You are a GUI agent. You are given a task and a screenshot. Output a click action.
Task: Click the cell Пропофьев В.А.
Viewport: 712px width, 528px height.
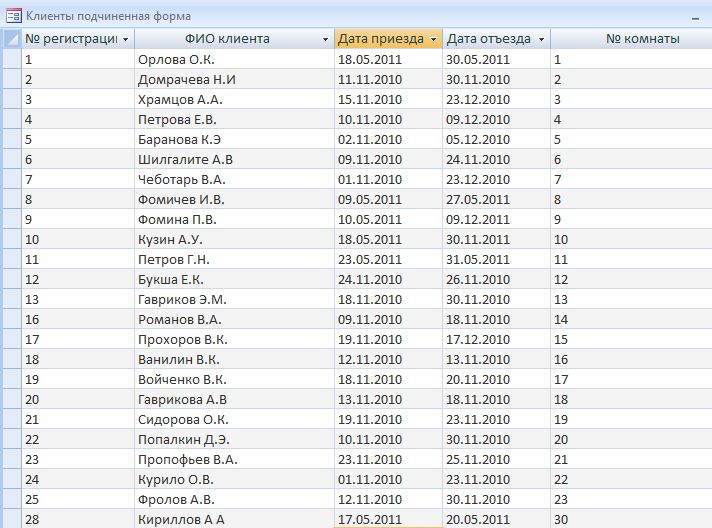pyautogui.click(x=234, y=459)
